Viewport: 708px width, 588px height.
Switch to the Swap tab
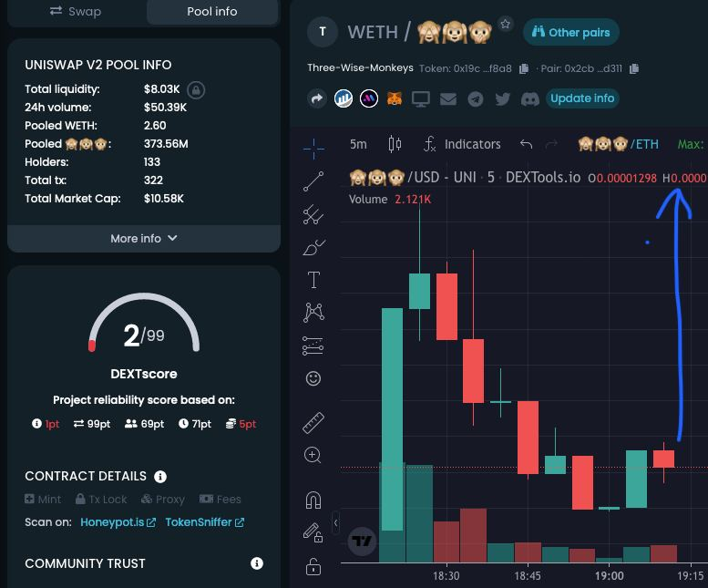pos(76,11)
